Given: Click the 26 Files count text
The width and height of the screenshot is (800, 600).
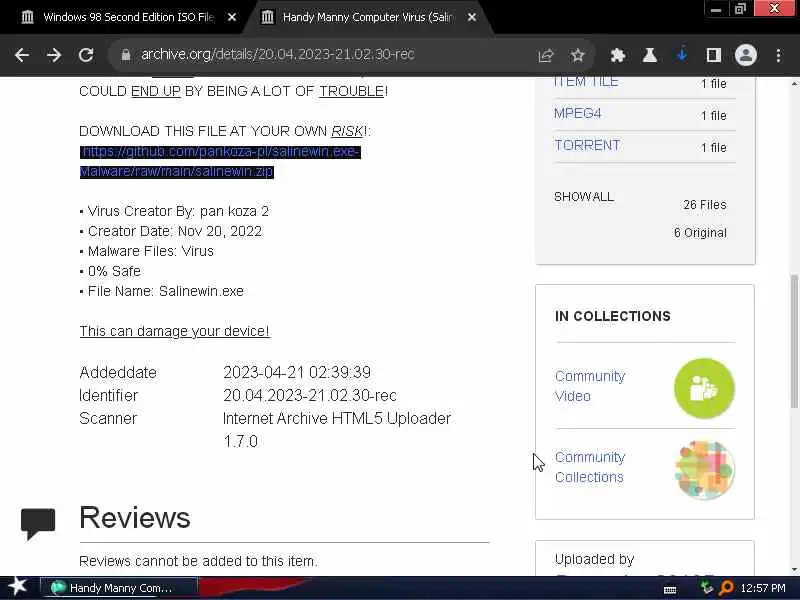Looking at the screenshot, I should point(705,205).
